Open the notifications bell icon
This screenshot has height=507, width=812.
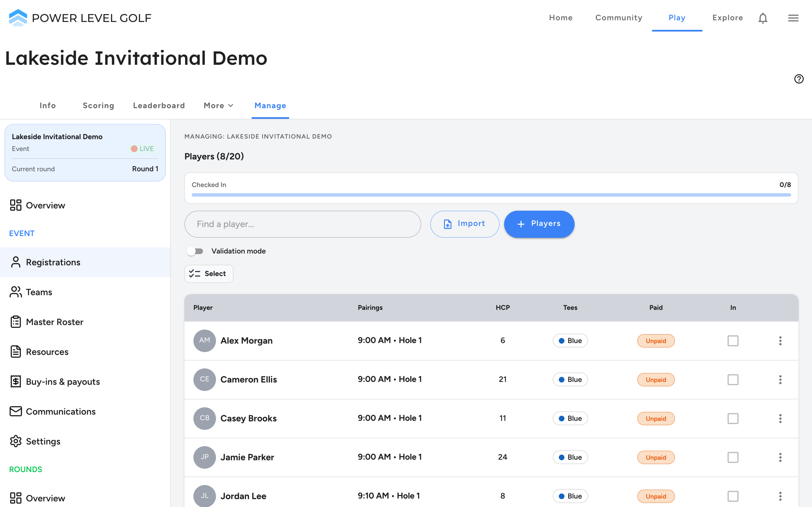[x=763, y=18]
